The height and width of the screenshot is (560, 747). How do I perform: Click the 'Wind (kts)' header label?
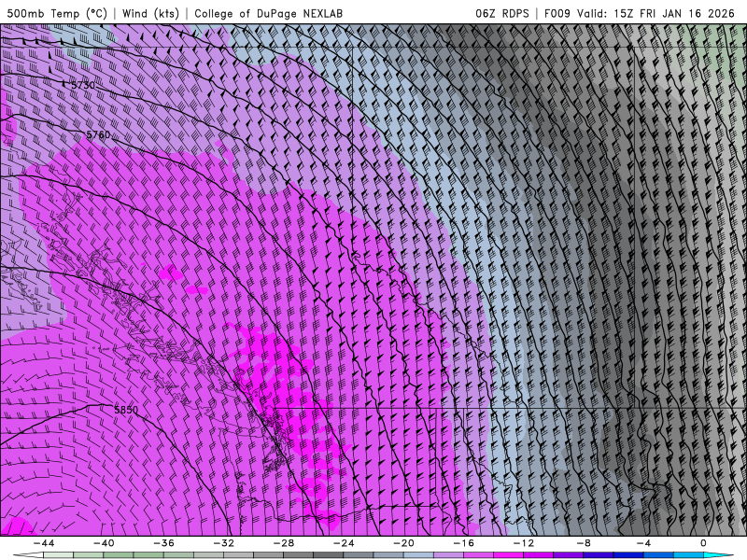150,13
